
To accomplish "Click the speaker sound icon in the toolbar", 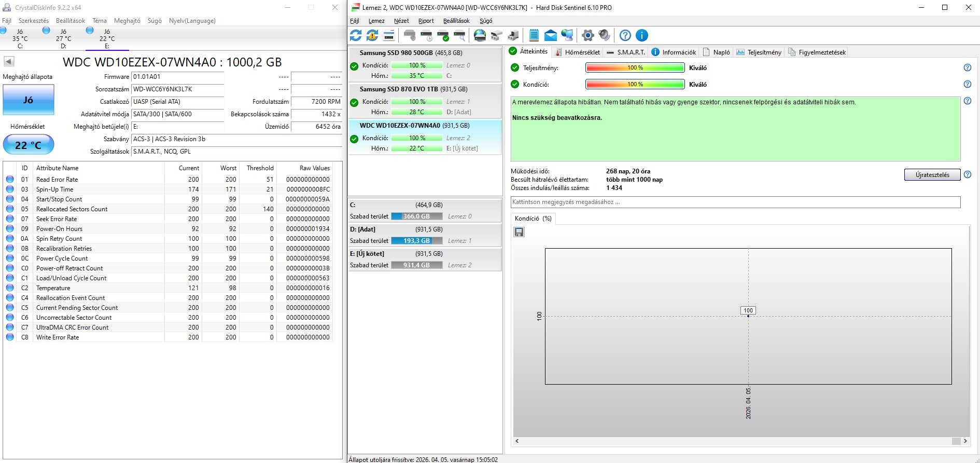I will [x=605, y=35].
